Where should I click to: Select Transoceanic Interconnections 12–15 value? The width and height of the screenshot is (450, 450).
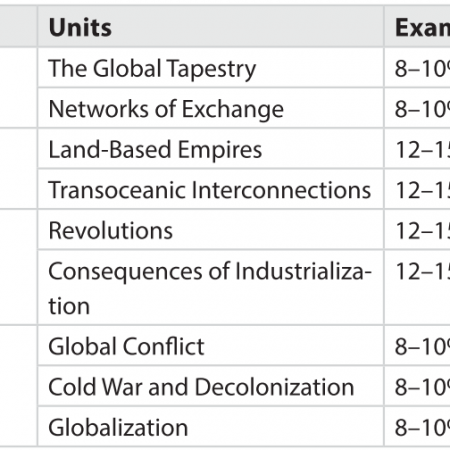pos(417,189)
